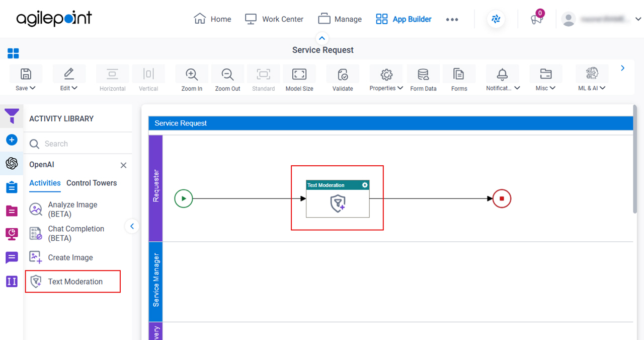Select the Text Moderation library activity

(x=73, y=282)
